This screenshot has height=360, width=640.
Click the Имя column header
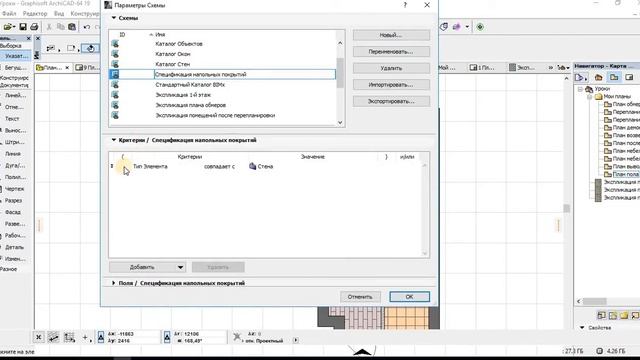coord(160,35)
